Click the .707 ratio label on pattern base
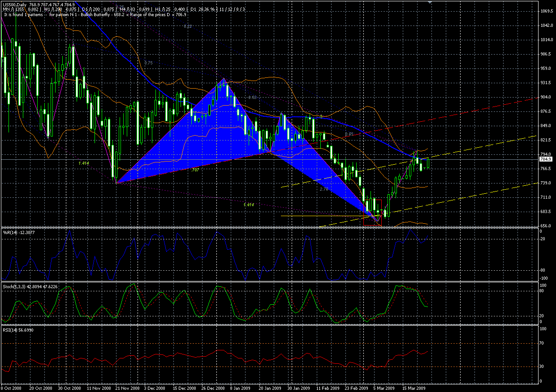 [195, 170]
